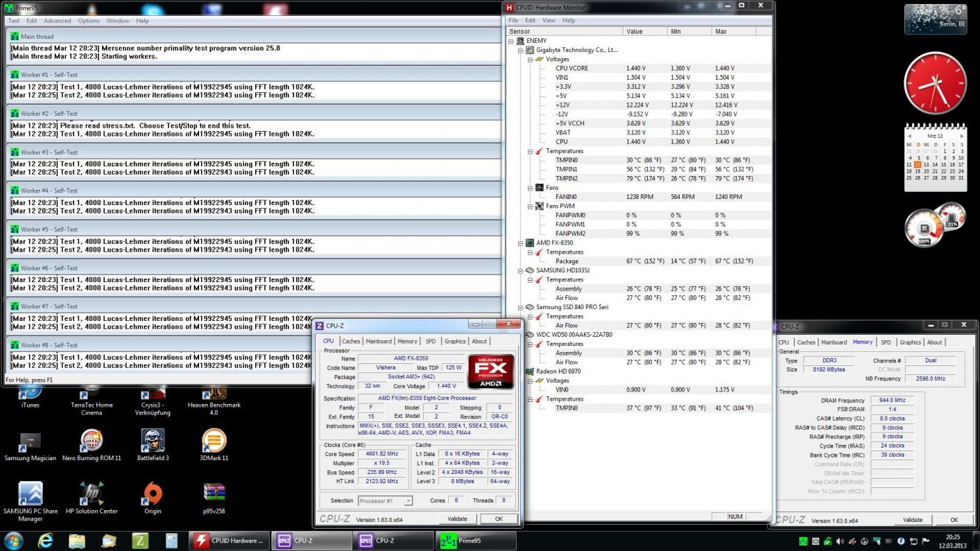The width and height of the screenshot is (980, 551).
Task: Switch to Caches tab in front CPU-Z
Action: point(351,341)
